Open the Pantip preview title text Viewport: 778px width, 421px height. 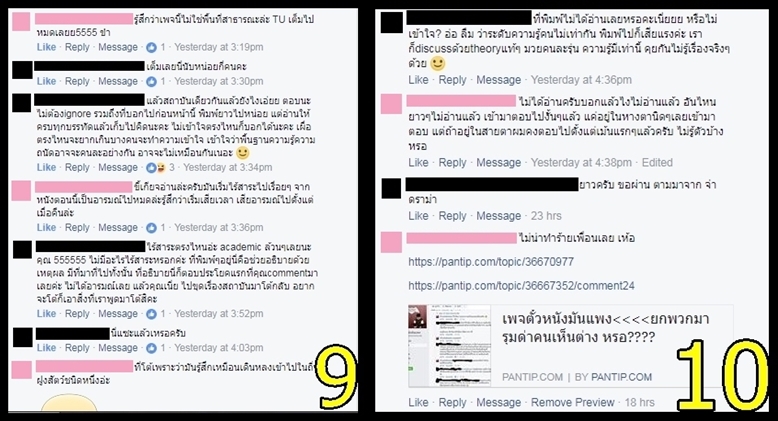[x=605, y=328]
